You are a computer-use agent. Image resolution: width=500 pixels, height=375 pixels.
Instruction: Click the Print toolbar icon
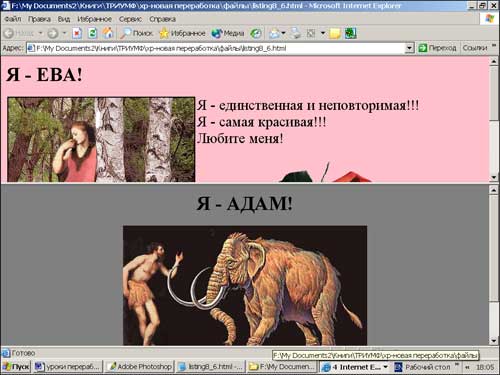click(295, 33)
